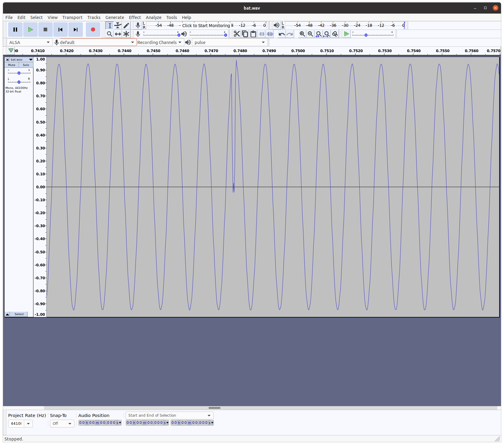Solo the bat.wav track
Screen dimensions: 504x445
point(26,65)
